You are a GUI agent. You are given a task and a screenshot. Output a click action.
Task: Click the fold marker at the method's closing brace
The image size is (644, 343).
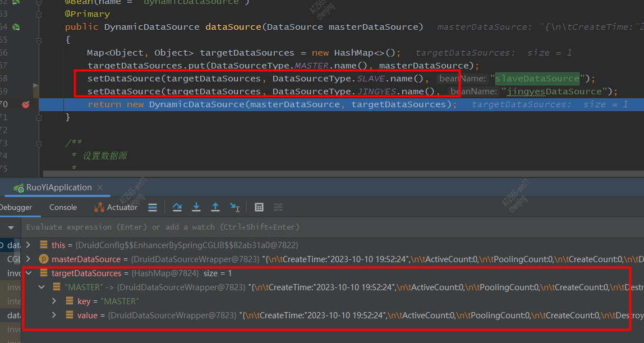(39, 117)
